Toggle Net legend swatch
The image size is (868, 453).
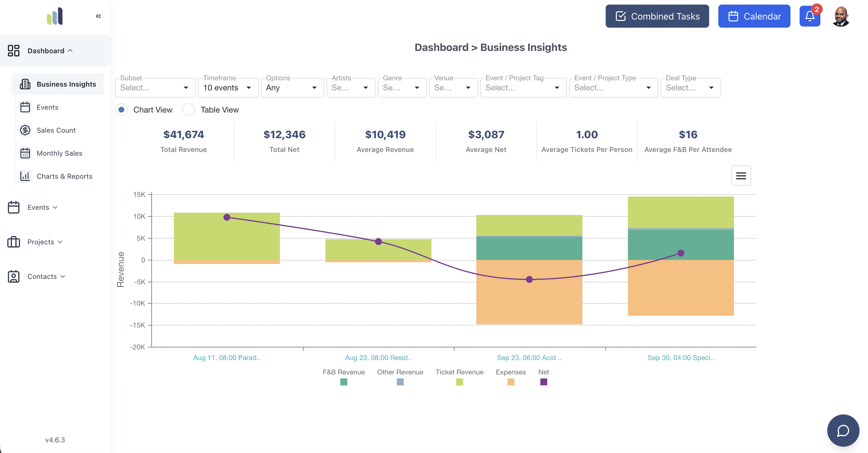[544, 382]
